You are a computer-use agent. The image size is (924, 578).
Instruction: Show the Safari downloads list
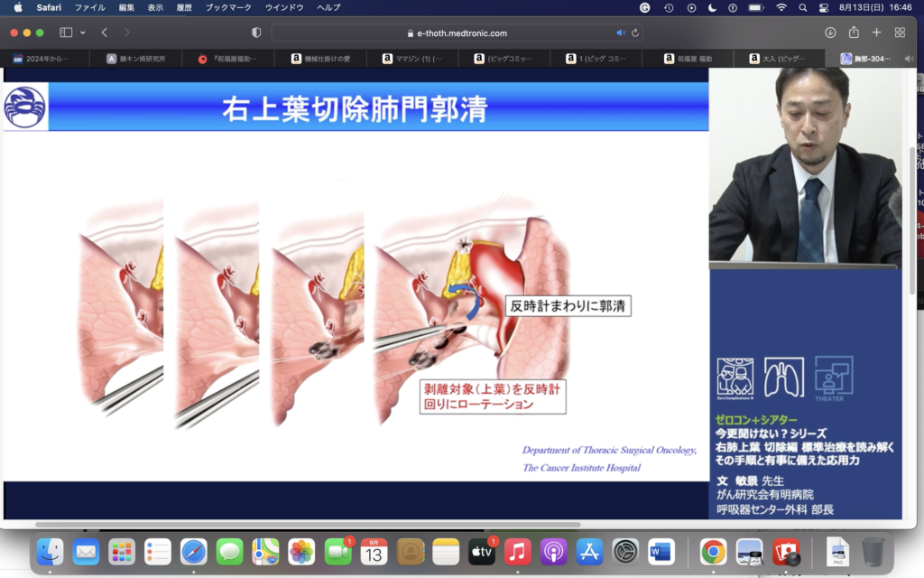click(830, 33)
